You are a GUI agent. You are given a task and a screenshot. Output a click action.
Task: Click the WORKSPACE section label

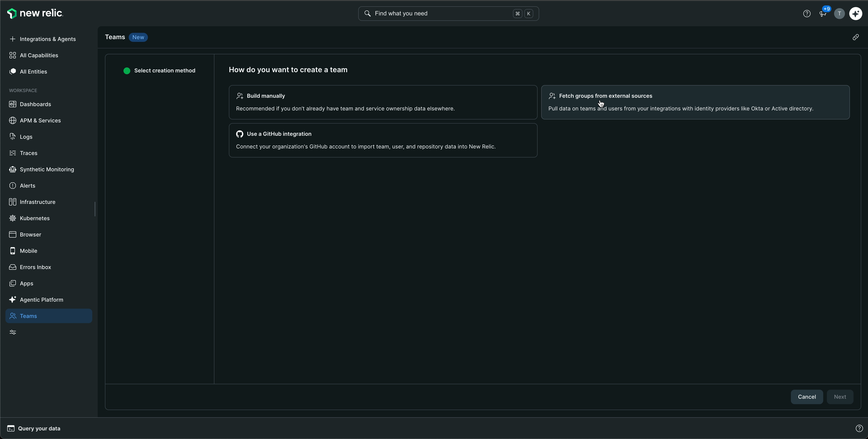tap(23, 90)
